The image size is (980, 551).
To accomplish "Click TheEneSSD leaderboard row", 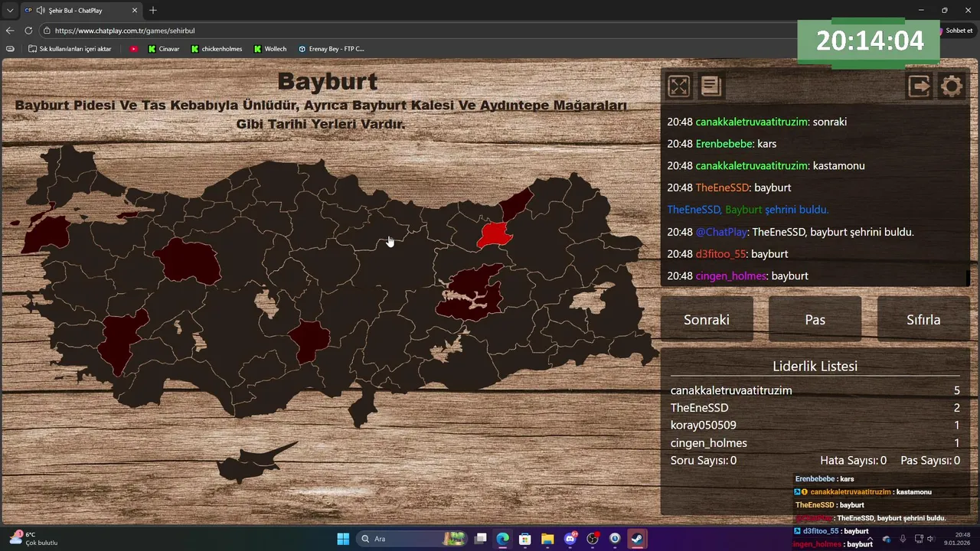I will click(815, 408).
